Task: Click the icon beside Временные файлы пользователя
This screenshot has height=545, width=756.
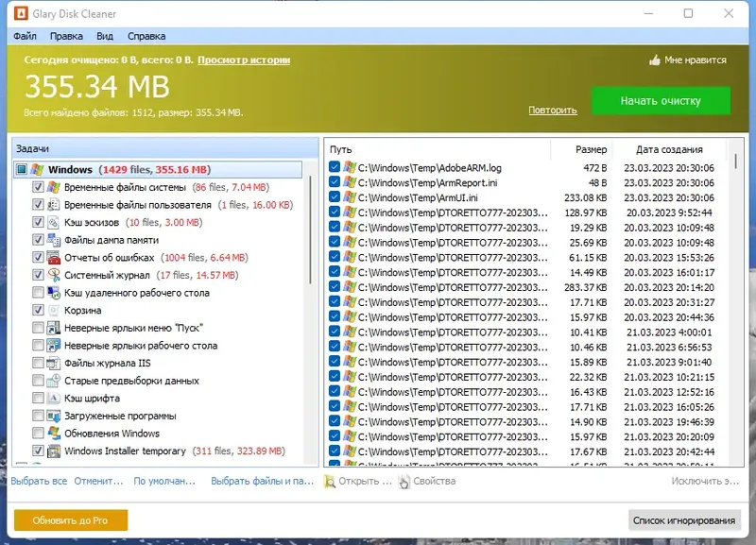Action: click(54, 204)
